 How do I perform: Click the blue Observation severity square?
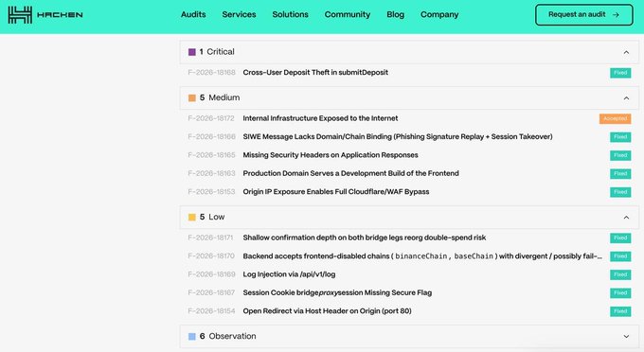[x=192, y=337]
